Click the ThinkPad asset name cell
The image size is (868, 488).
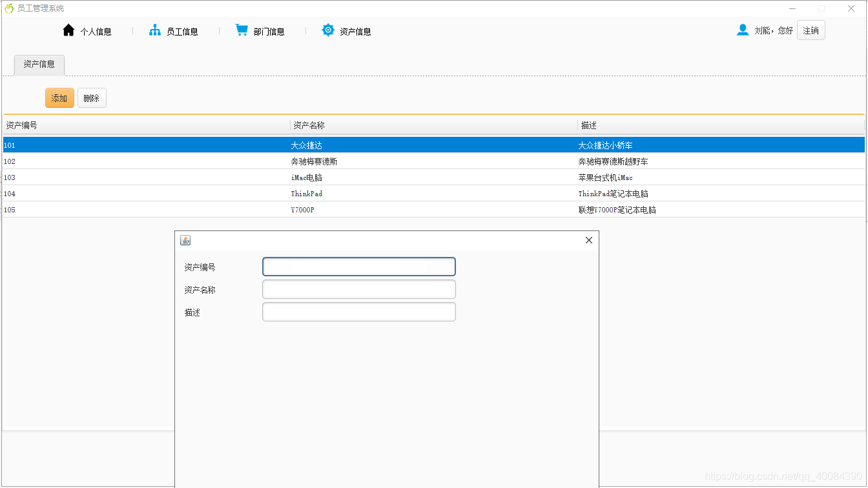[x=434, y=194]
